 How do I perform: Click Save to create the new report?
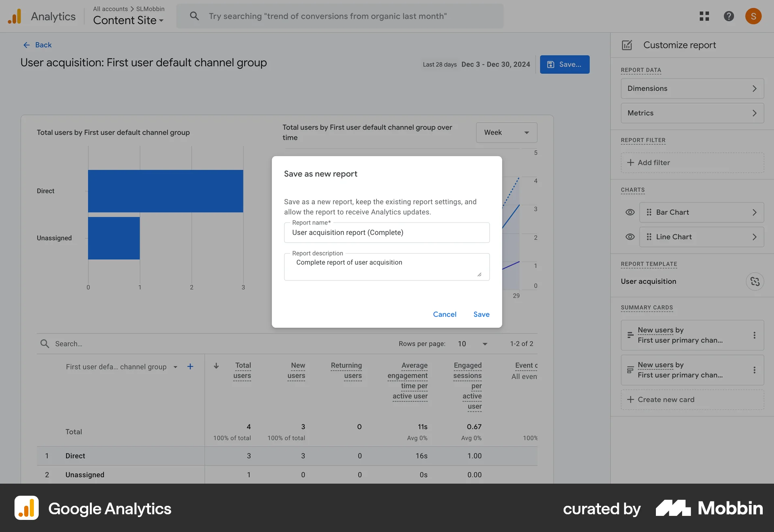[x=481, y=314]
